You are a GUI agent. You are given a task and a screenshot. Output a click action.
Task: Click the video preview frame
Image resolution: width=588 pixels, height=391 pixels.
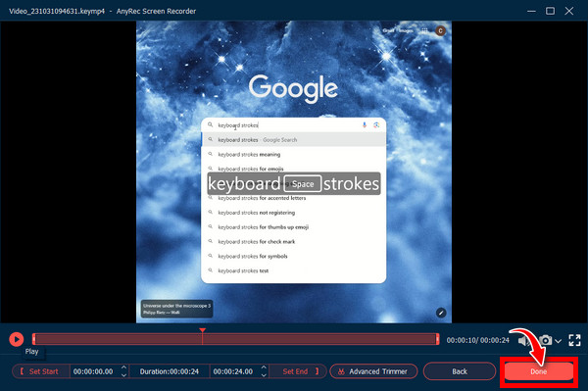tap(294, 171)
